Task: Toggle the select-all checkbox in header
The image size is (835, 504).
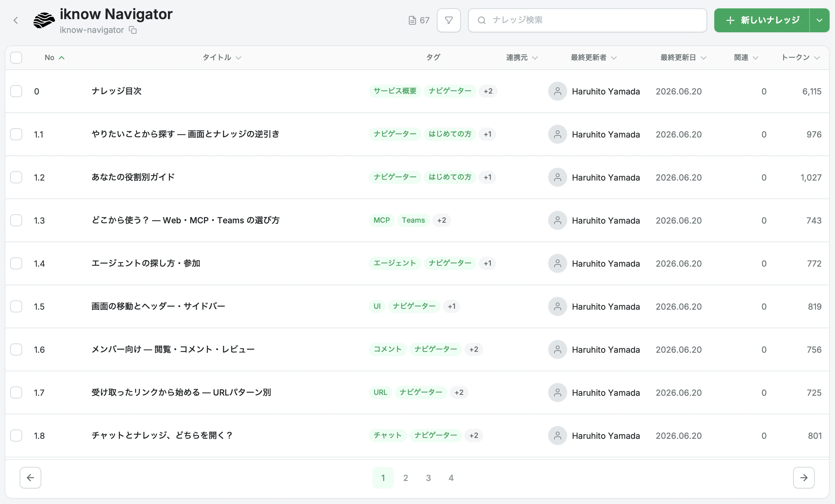Action: 16,58
